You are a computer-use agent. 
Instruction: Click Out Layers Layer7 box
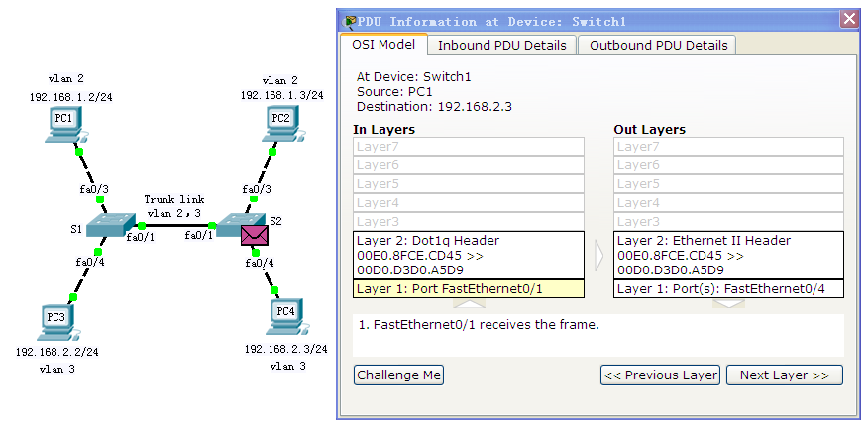click(728, 147)
